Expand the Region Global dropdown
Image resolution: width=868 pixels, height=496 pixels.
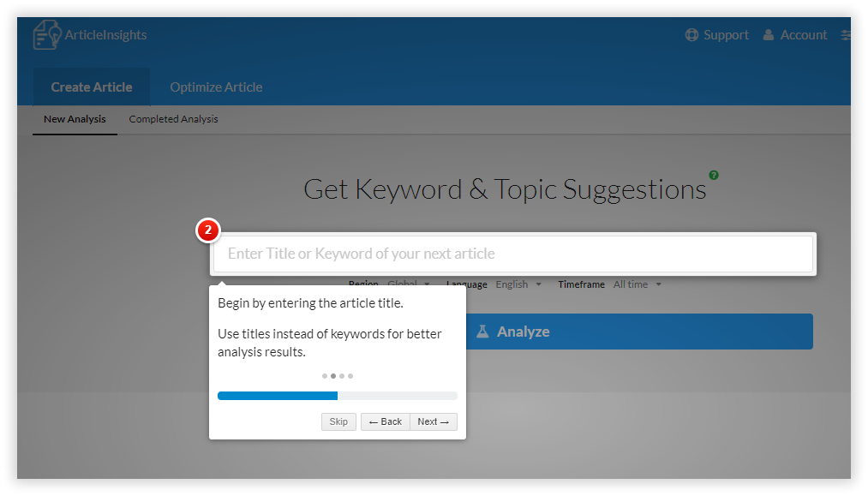[409, 284]
